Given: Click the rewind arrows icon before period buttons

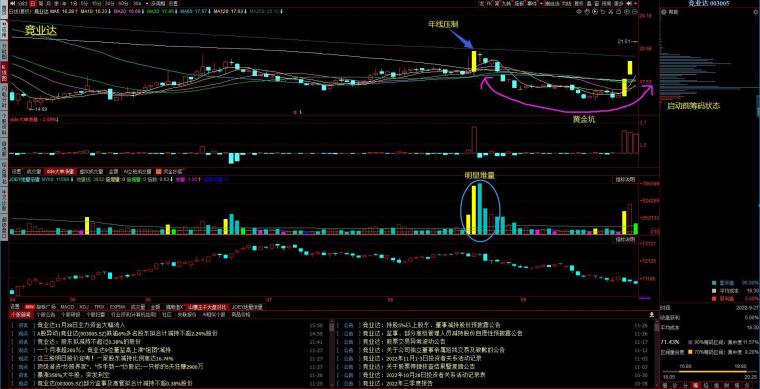Looking at the screenshot, I should pos(12,3).
